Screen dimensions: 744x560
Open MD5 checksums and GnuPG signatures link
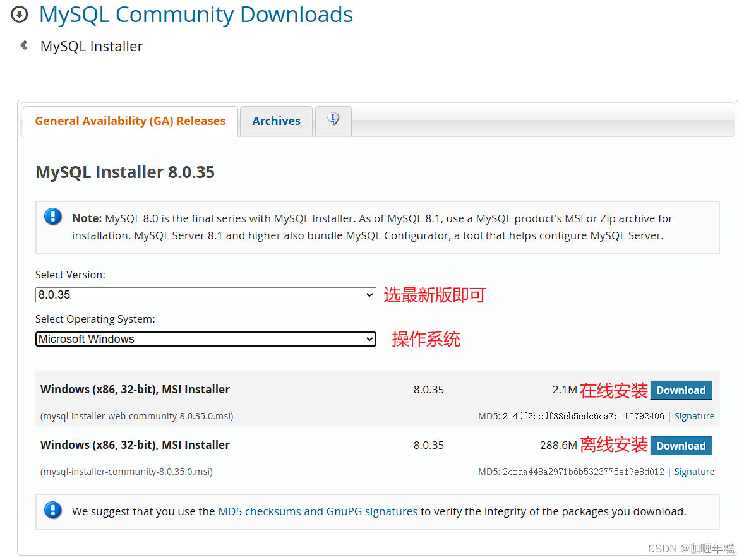pos(318,511)
